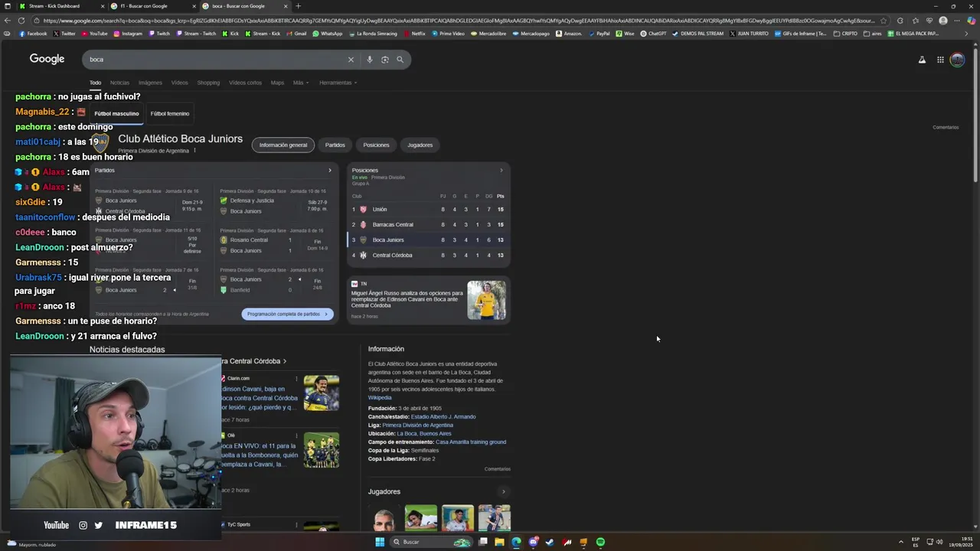Screen dimensions: 980x551
Task: Open the Google account avatar
Action: click(957, 60)
